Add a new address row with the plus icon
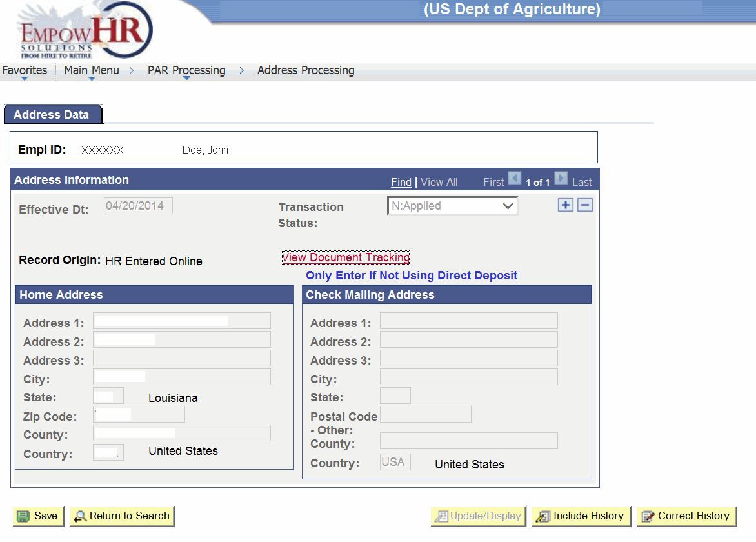Viewport: 756px width, 542px height. click(x=564, y=205)
